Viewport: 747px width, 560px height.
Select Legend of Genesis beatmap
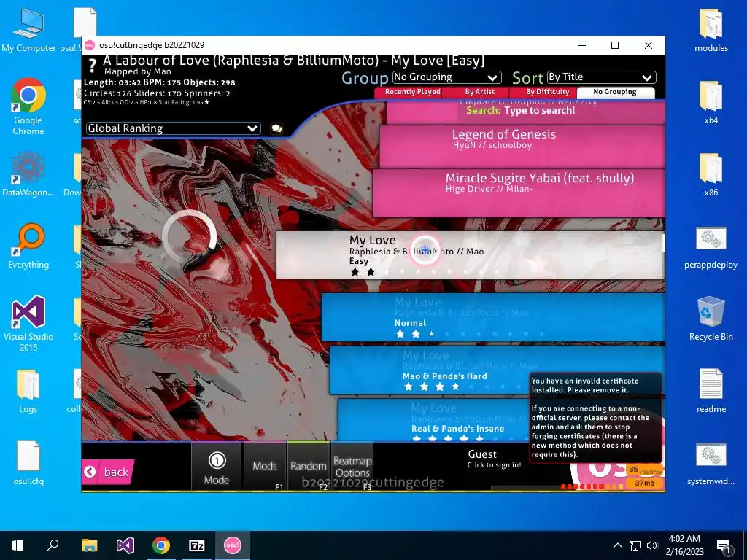coord(522,146)
